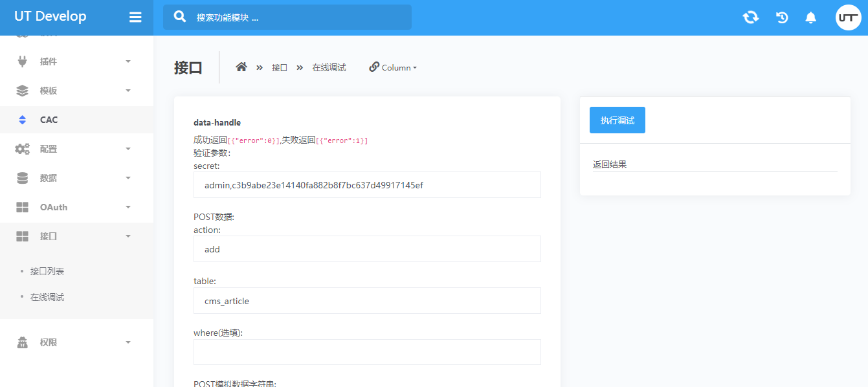Open 接口列表 submenu item
The height and width of the screenshot is (387, 868).
pos(47,271)
